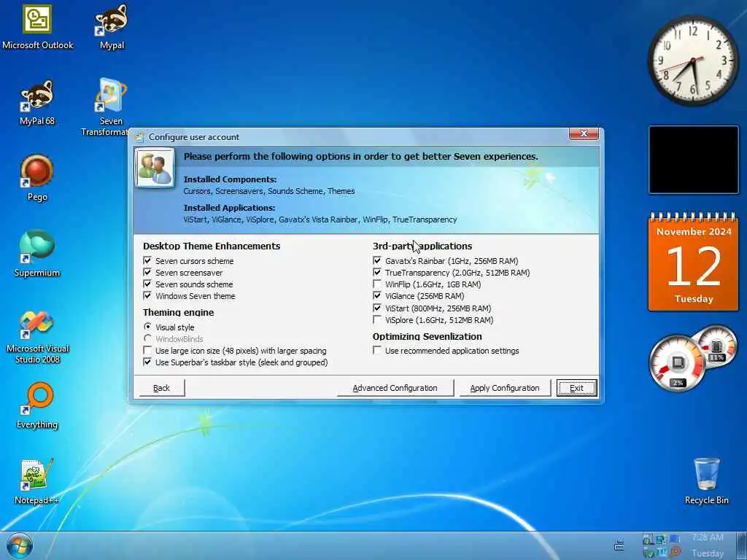Uncheck ViStart (800MHz, 256MB RAM)
747x560 pixels.
[377, 308]
